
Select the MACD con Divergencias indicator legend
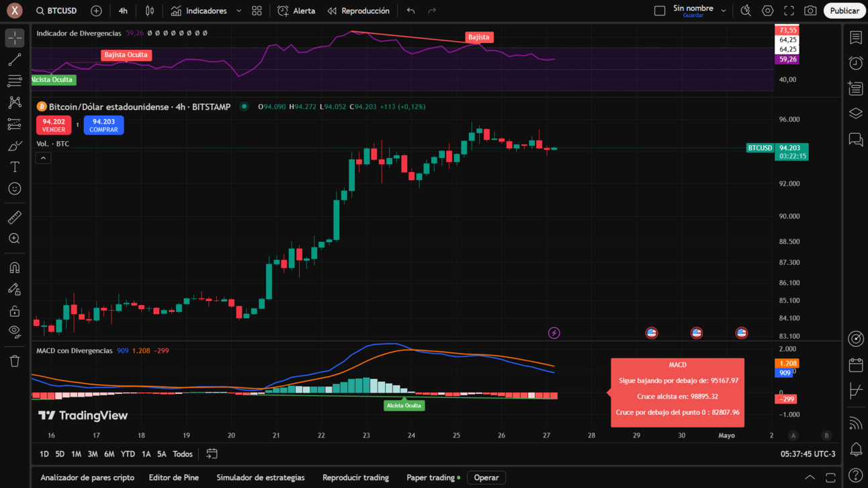75,351
